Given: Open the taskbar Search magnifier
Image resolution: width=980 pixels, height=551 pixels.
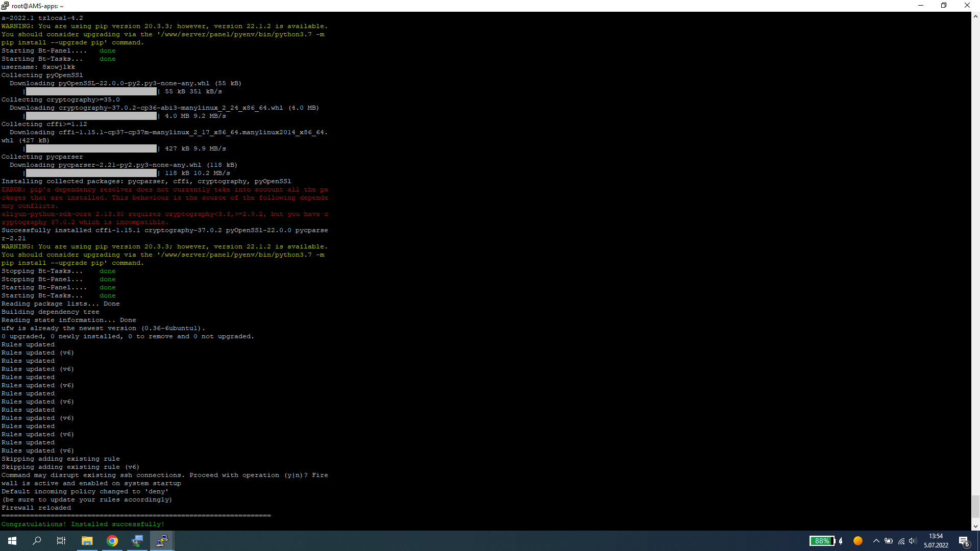Looking at the screenshot, I should 37,541.
